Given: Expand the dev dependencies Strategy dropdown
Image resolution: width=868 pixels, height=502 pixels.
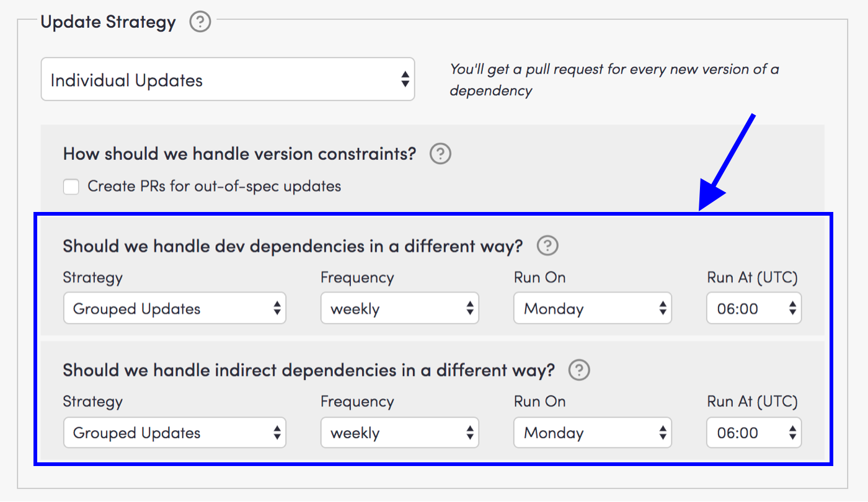Looking at the screenshot, I should [x=174, y=309].
